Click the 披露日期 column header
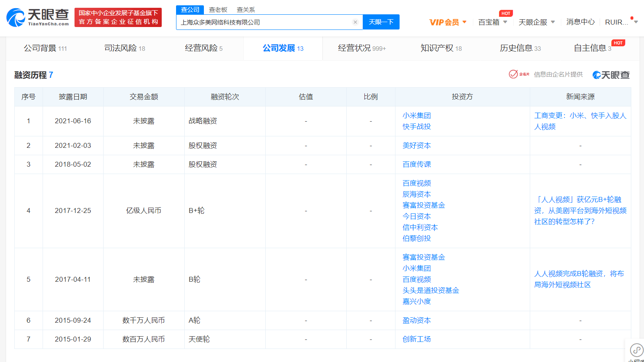Screen dimensions: 644x362 click(73, 97)
